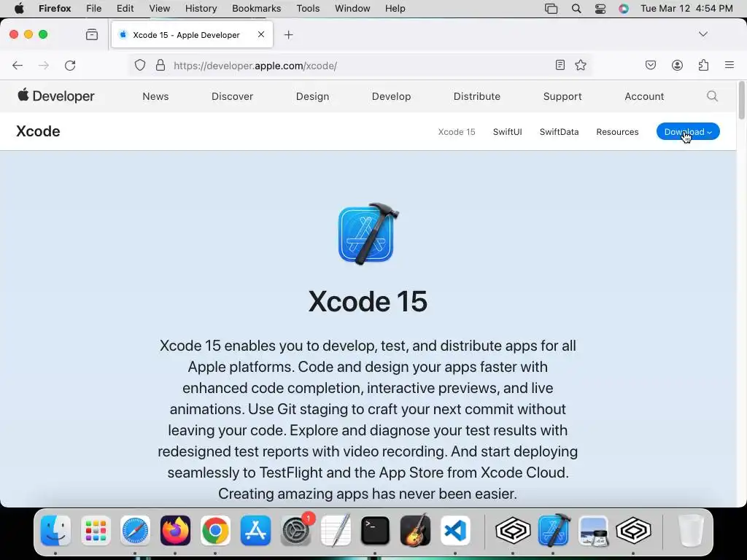
Task: Open the Develop section
Action: click(x=391, y=96)
